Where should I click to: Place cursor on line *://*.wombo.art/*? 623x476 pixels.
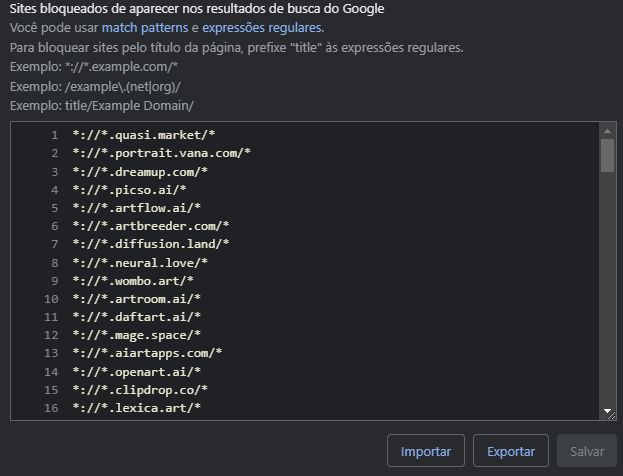(133, 281)
